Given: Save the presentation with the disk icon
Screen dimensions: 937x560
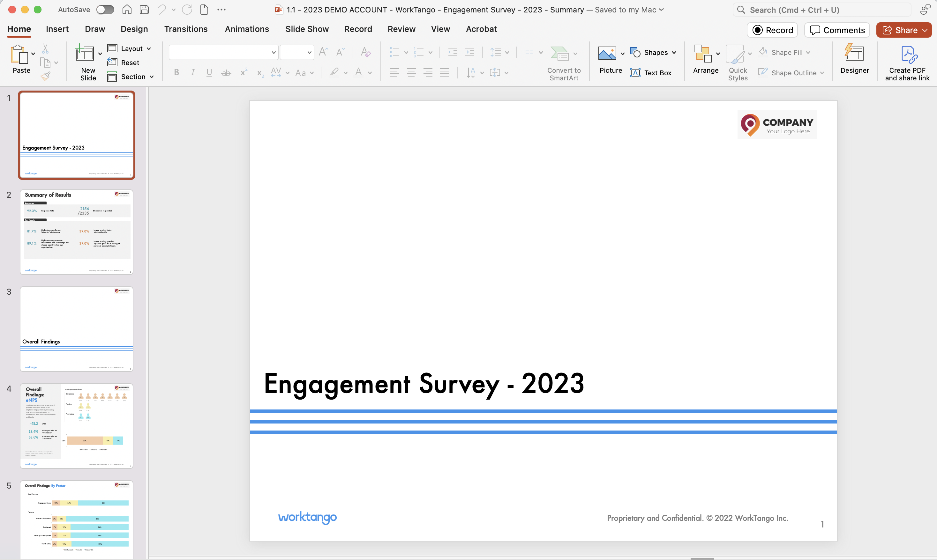Looking at the screenshot, I should (x=144, y=10).
